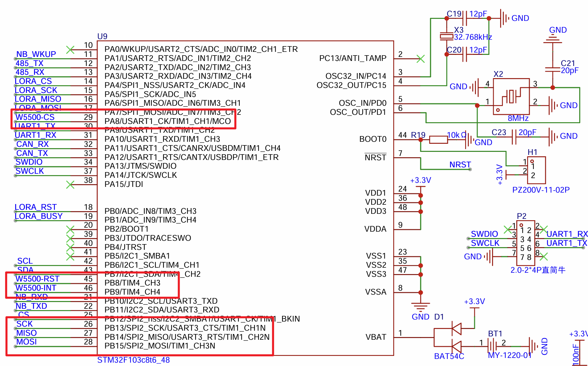Click the NRST net label on wire

pyautogui.click(x=460, y=165)
